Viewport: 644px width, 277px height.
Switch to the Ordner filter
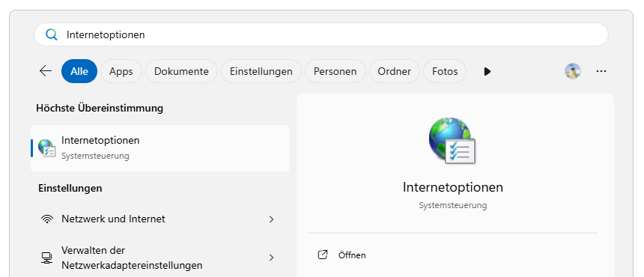click(395, 71)
